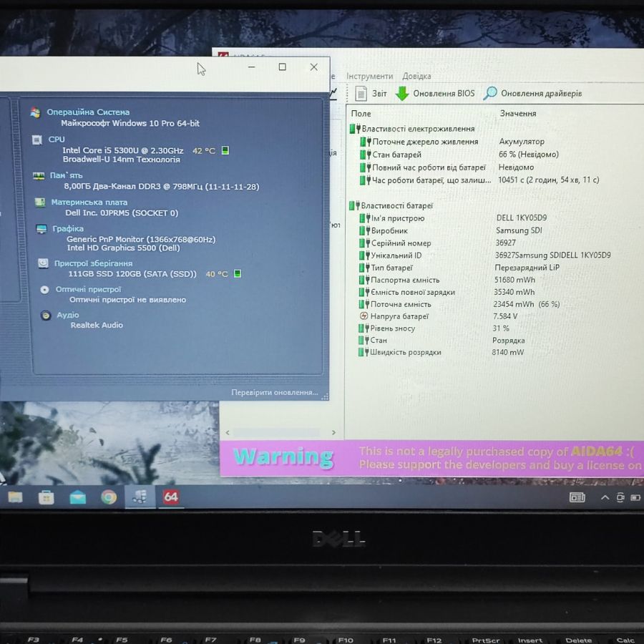
Task: Select the CPU chip icon in Speccy
Action: tap(37, 140)
